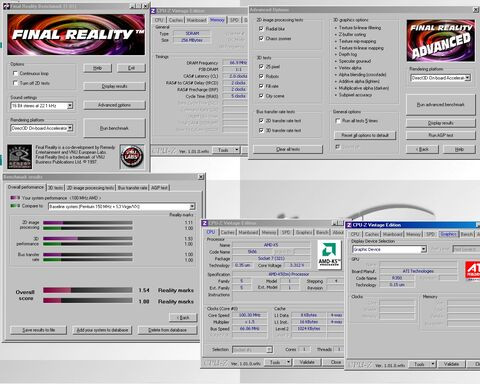
Task: Open Tools dropdown arrow in CPU-Z Graphics window
Action: point(433,364)
